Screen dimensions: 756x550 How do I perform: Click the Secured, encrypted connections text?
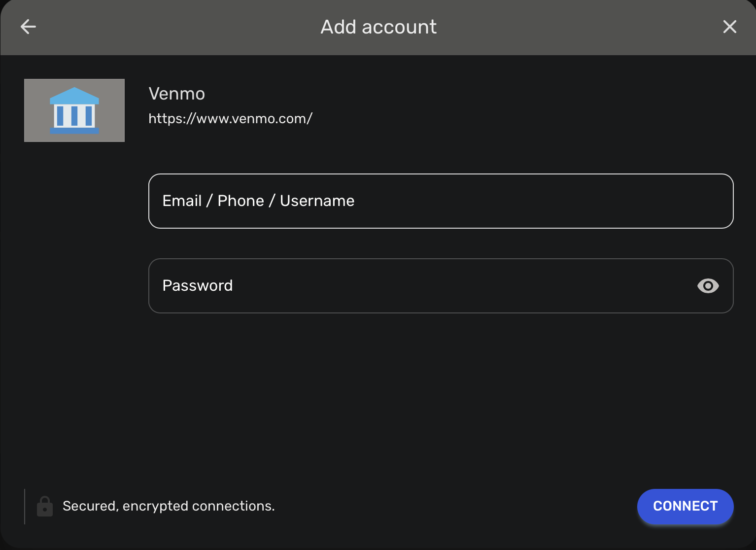coord(169,506)
